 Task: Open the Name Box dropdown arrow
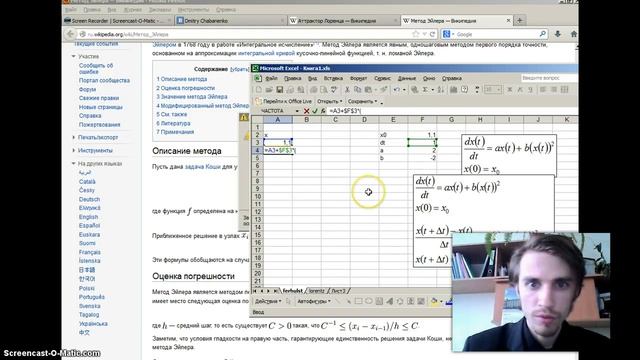pyautogui.click(x=297, y=111)
